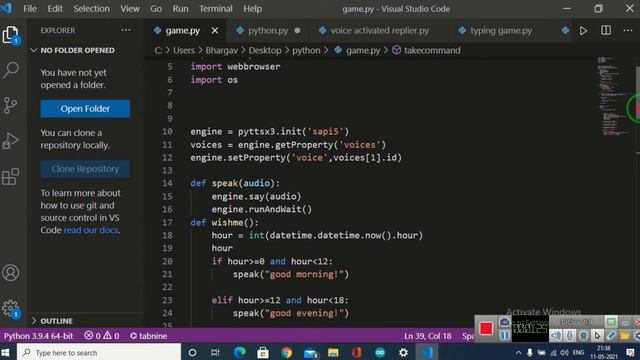Pause the screen recording

[x=504, y=336]
